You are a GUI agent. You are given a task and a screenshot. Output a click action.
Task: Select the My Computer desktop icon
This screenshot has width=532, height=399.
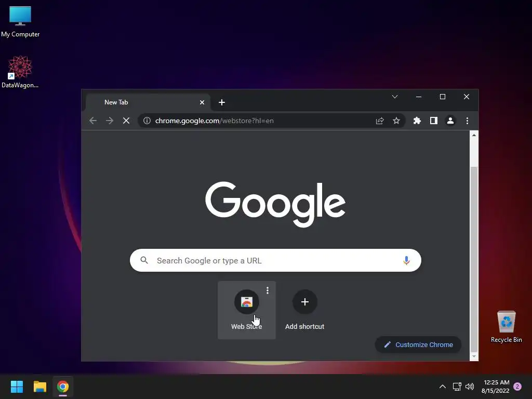(20, 21)
